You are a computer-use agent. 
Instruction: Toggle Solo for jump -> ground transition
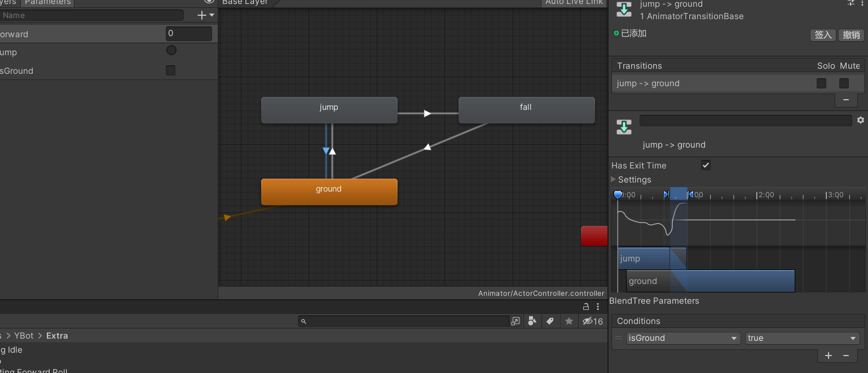(822, 83)
